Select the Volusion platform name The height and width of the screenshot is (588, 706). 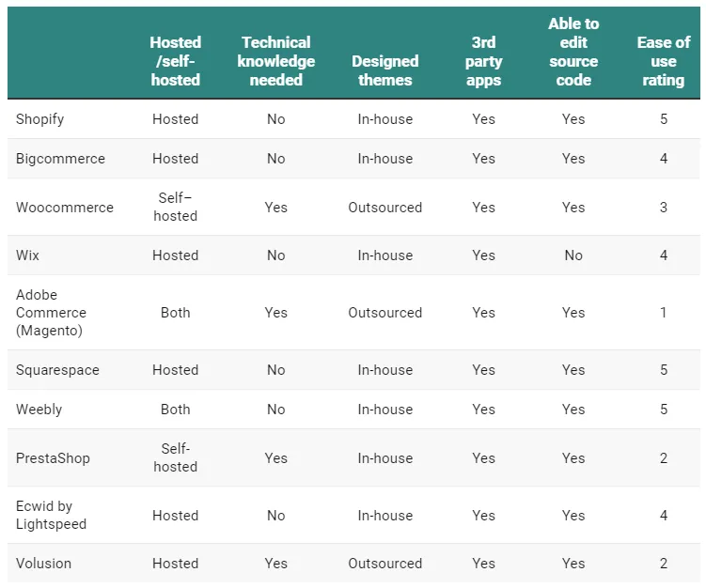point(43,564)
